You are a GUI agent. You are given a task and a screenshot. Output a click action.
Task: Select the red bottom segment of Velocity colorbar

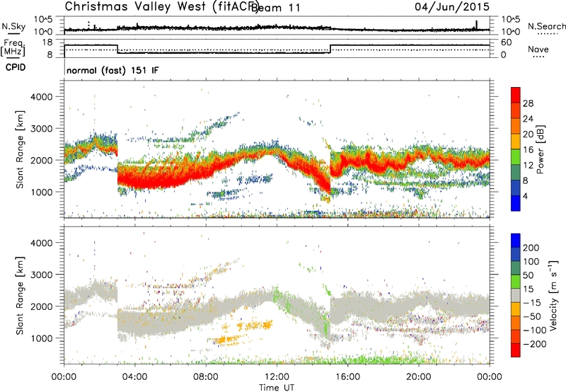point(516,350)
